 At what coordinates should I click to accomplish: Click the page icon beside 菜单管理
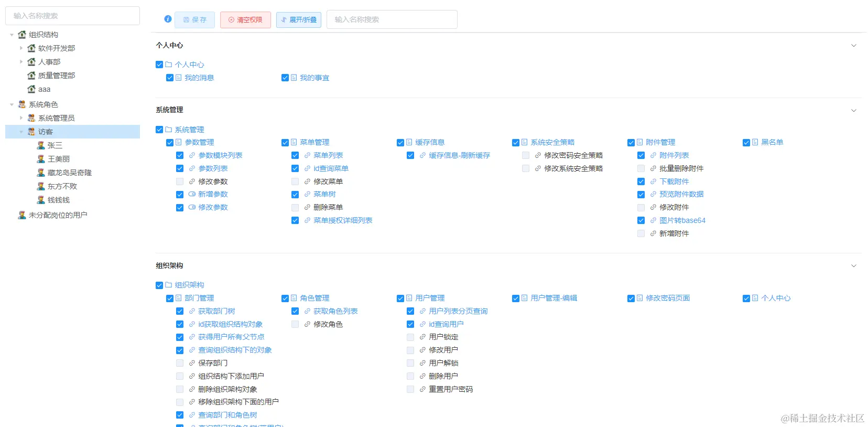click(x=294, y=142)
